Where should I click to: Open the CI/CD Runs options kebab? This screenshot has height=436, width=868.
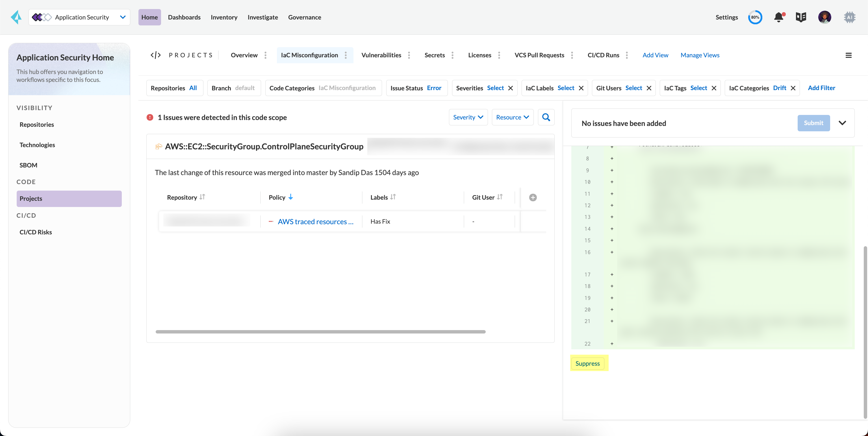pyautogui.click(x=627, y=55)
